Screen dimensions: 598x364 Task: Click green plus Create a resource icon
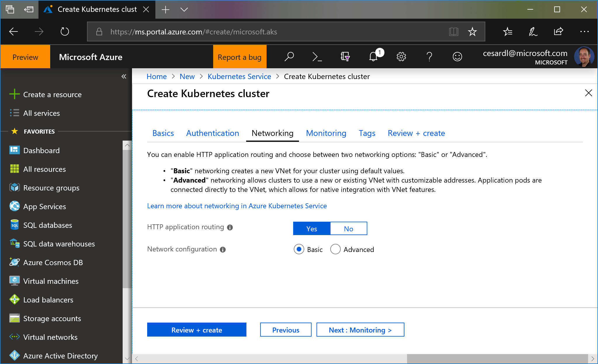click(15, 94)
